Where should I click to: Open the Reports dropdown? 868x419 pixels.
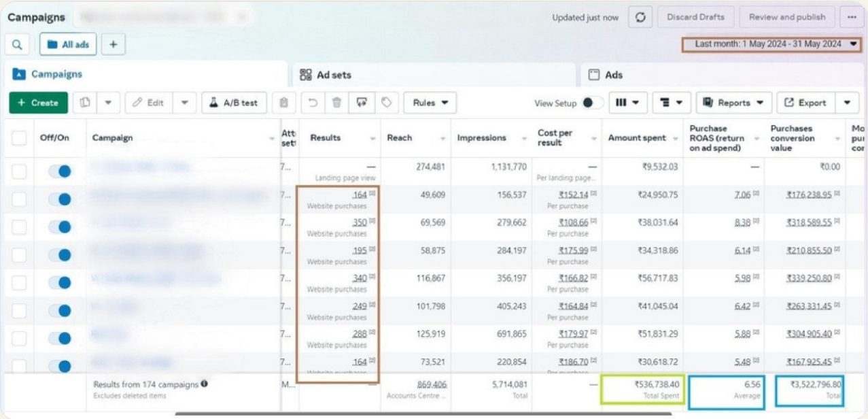(734, 103)
